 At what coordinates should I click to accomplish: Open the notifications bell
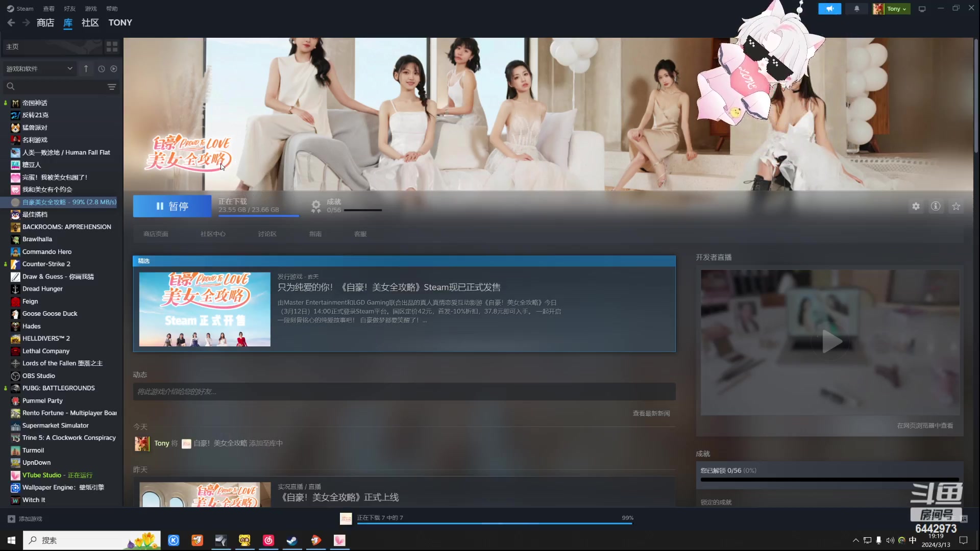[x=856, y=9]
